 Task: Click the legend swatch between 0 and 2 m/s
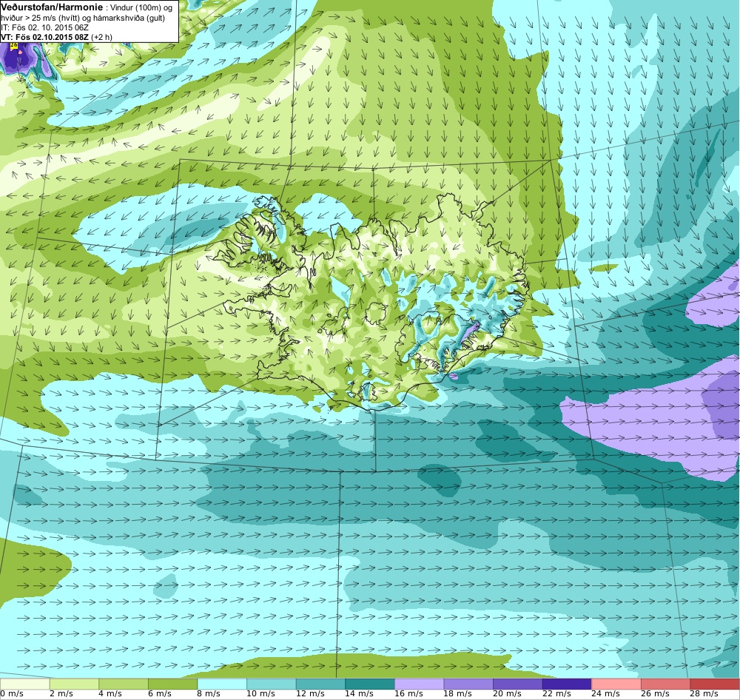point(24,684)
